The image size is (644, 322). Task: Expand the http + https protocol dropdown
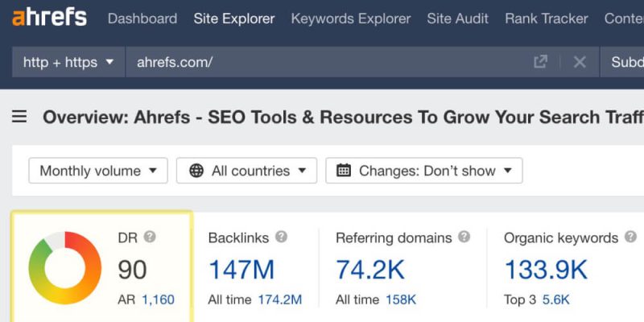(68, 62)
